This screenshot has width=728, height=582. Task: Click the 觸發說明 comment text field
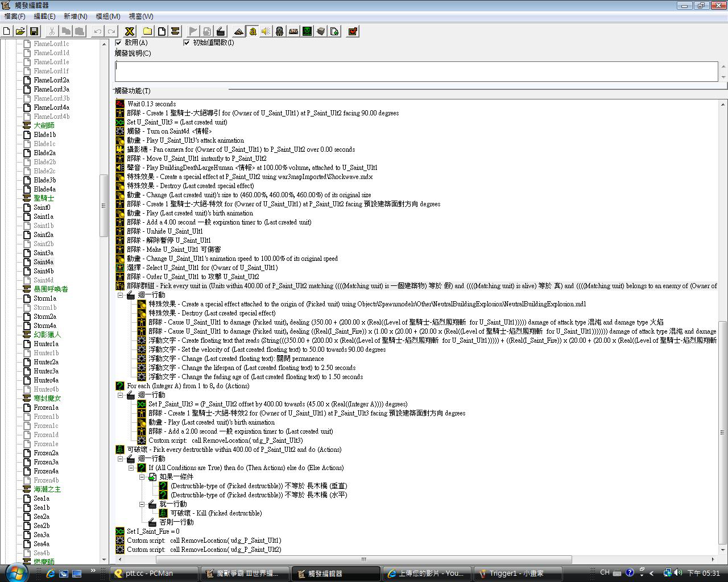tap(415, 72)
